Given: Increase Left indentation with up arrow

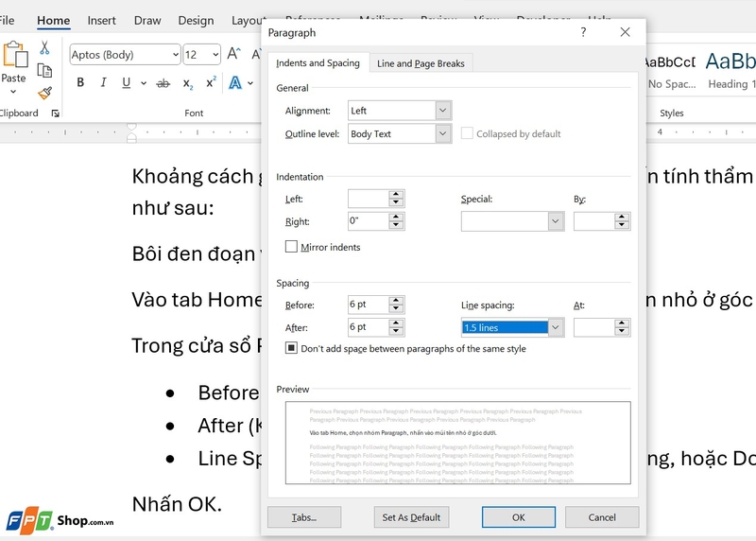Looking at the screenshot, I should [x=396, y=194].
